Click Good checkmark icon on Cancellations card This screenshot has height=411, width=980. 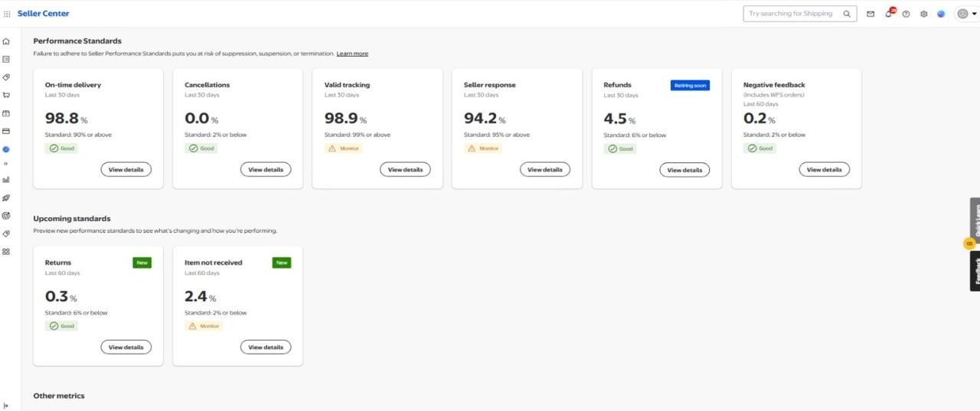point(193,148)
